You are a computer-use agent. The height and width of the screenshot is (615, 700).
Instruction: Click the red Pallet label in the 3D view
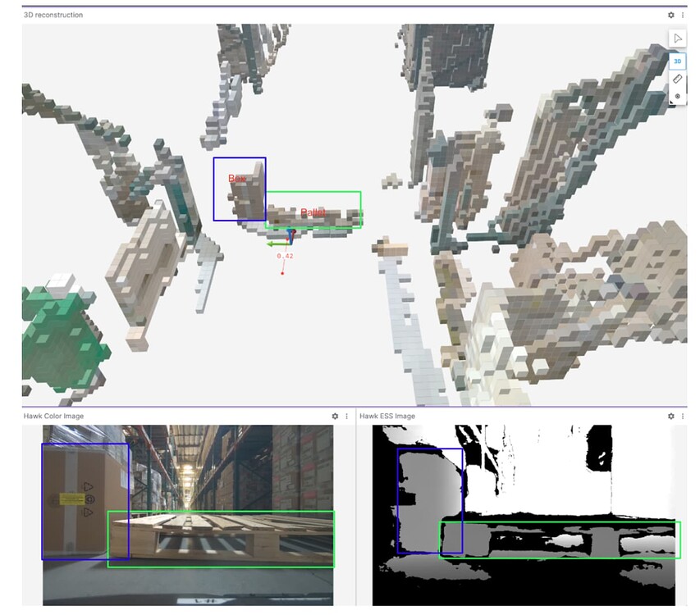tap(313, 212)
